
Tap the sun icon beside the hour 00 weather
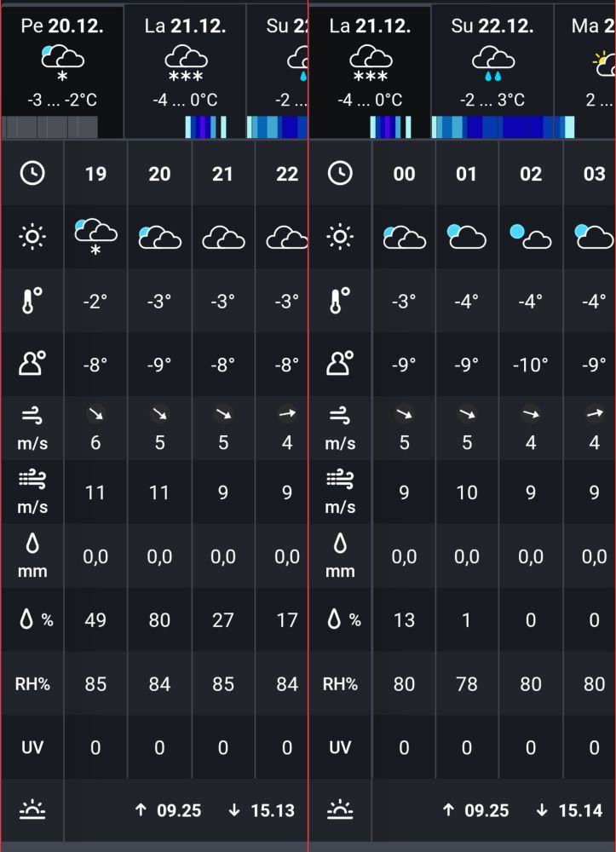click(340, 237)
